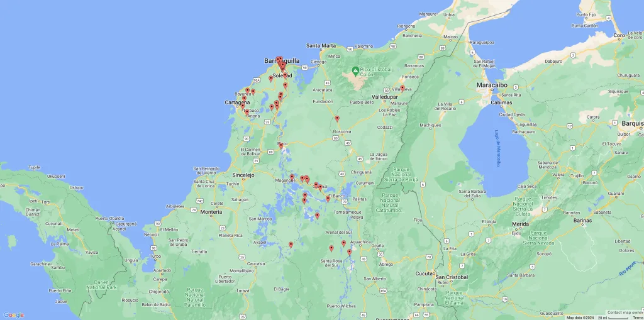Open the Google logo link
The width and height of the screenshot is (644, 320).
[14, 315]
